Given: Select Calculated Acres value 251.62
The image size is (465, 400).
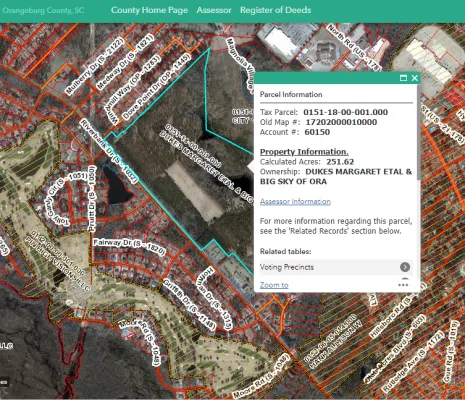Looking at the screenshot, I should (x=340, y=162).
